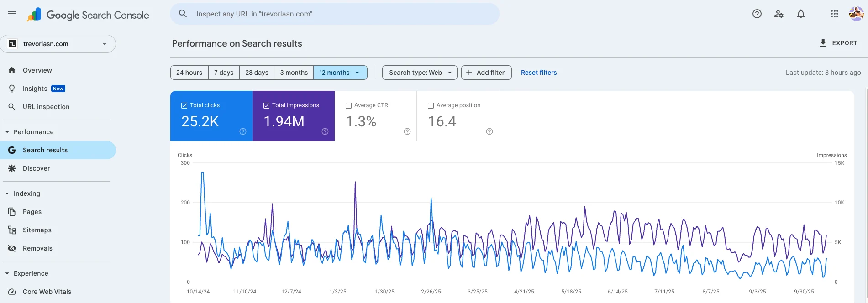The image size is (868, 303).
Task: Click the trevorlasn.com property favicon
Action: 13,44
